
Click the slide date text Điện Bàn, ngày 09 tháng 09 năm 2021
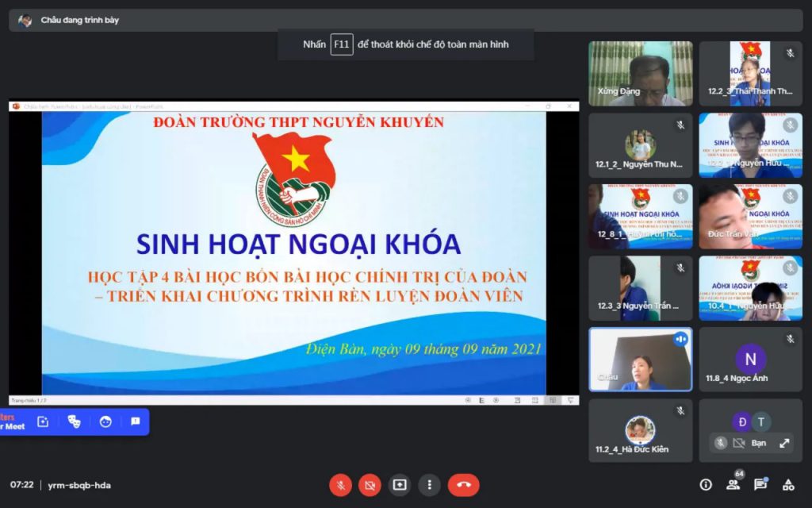pos(423,349)
